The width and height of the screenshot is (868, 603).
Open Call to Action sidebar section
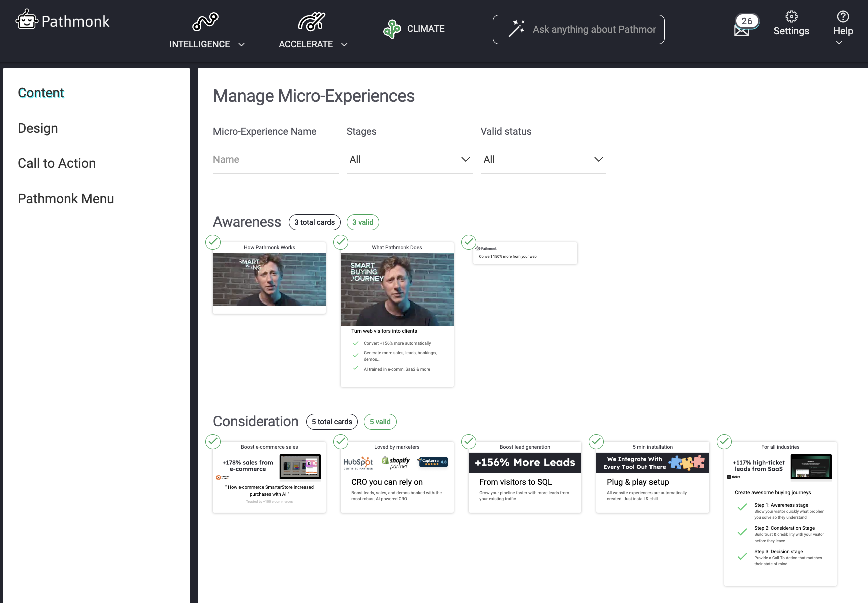[57, 163]
